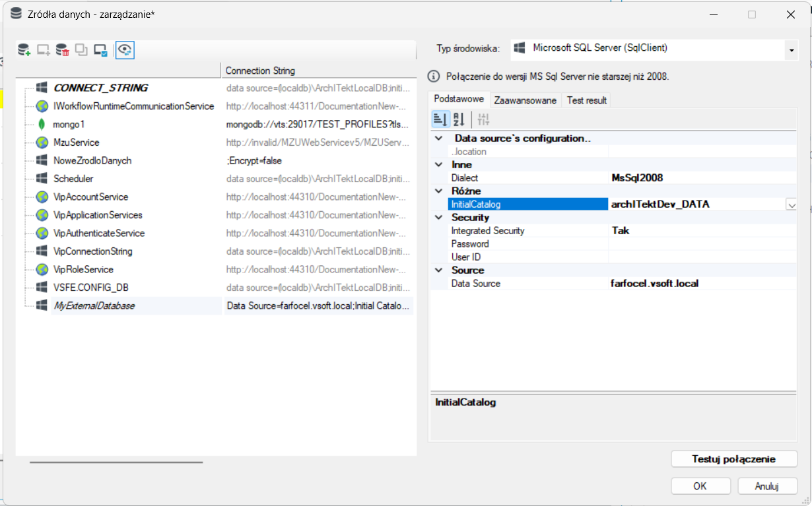Collapse the Inne property group
This screenshot has height=506, width=812.
pyautogui.click(x=438, y=165)
